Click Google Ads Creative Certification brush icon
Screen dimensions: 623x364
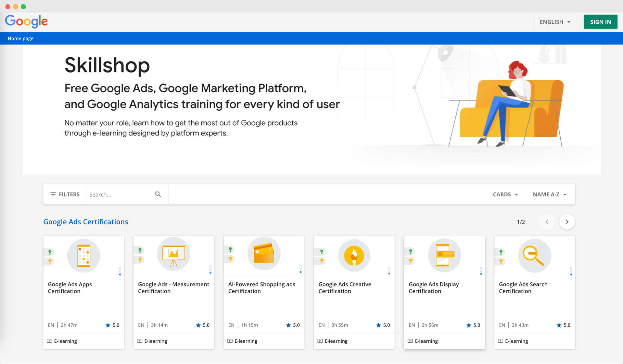(x=354, y=256)
